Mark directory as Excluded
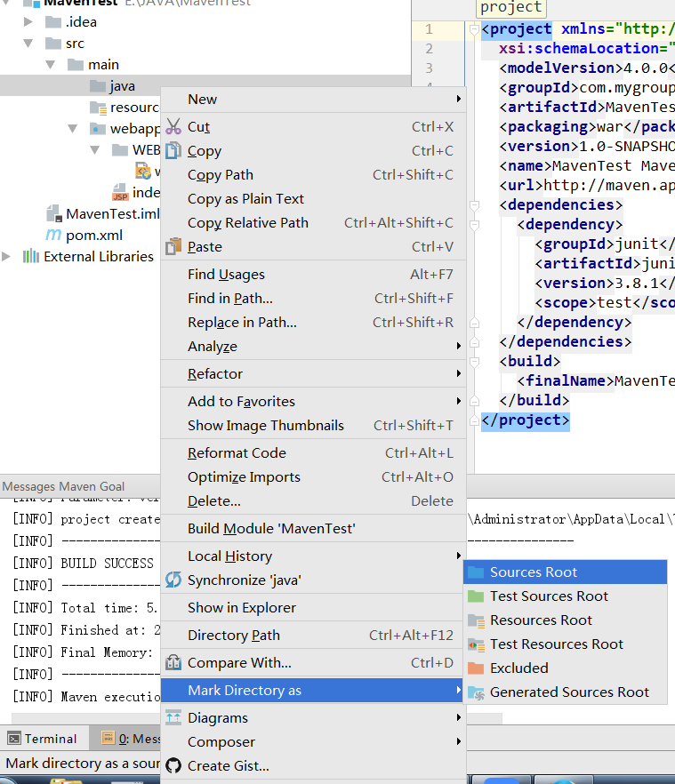Image resolution: width=675 pixels, height=784 pixels. [x=566, y=668]
